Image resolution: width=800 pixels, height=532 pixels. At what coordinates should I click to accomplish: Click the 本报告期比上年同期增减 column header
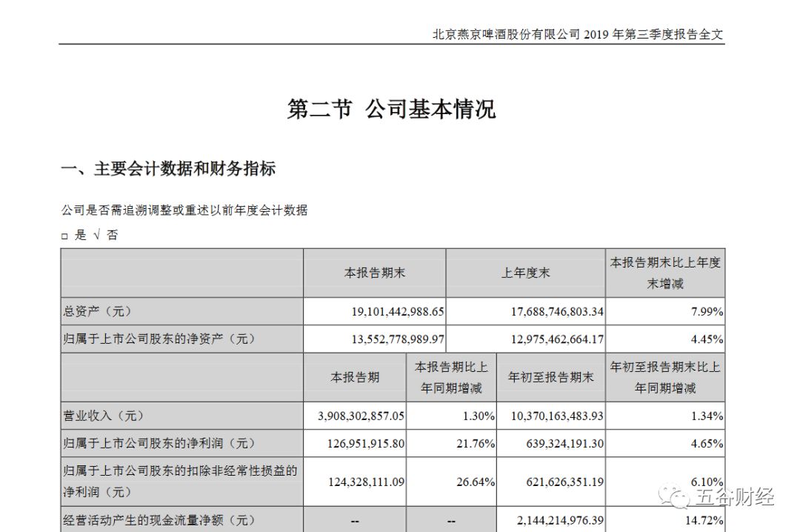[x=451, y=377]
